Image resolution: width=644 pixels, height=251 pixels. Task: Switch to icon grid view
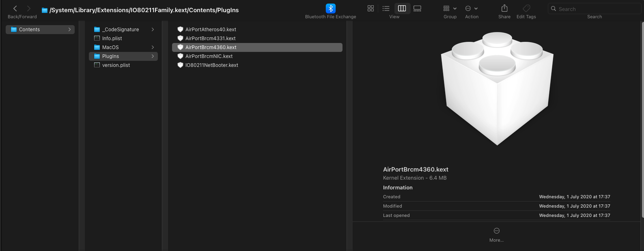pos(370,9)
